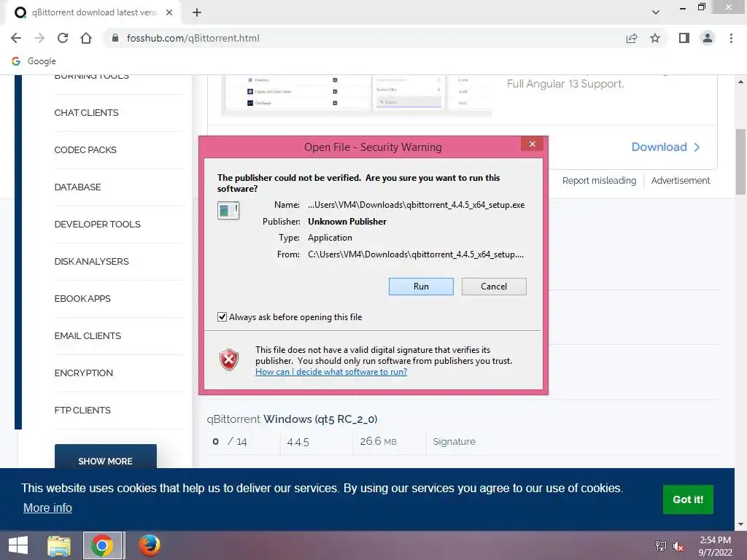Select the qBittorrent download browser tab
Screen dimensions: 747x560
pos(94,12)
